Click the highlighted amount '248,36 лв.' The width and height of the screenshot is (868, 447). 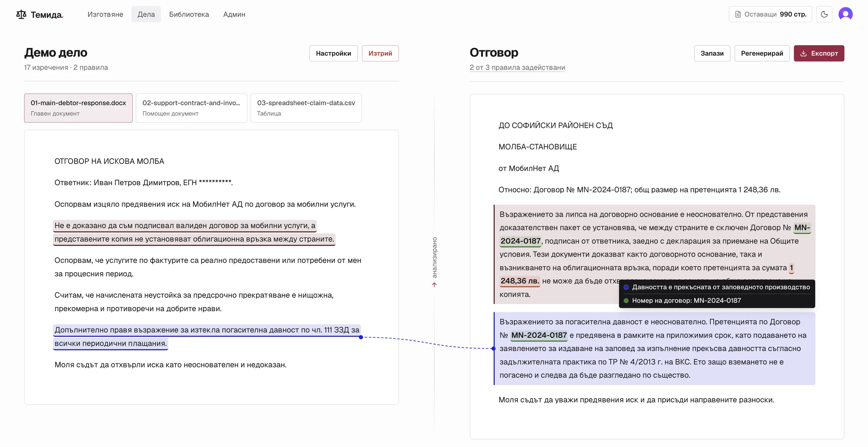[520, 281]
